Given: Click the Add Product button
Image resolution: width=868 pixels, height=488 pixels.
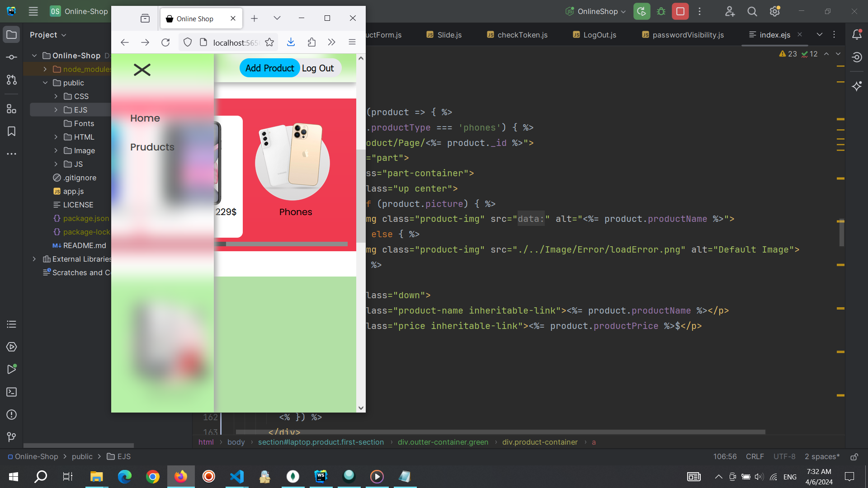Looking at the screenshot, I should [269, 68].
